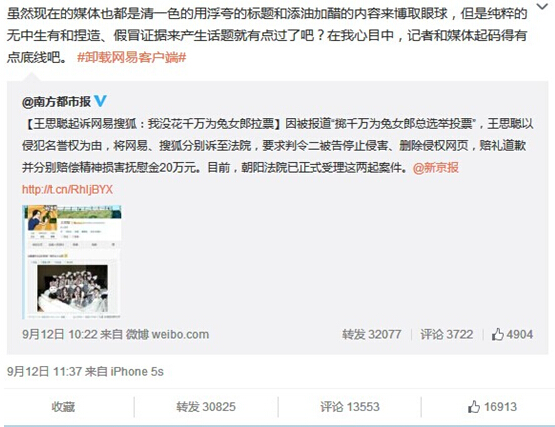Open the 微博 weibo.com source link
This screenshot has height=427, width=555.
click(167, 334)
